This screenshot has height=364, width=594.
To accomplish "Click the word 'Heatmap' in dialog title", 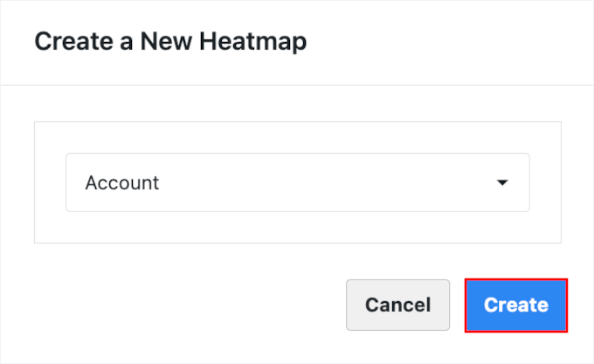I will pyautogui.click(x=254, y=41).
